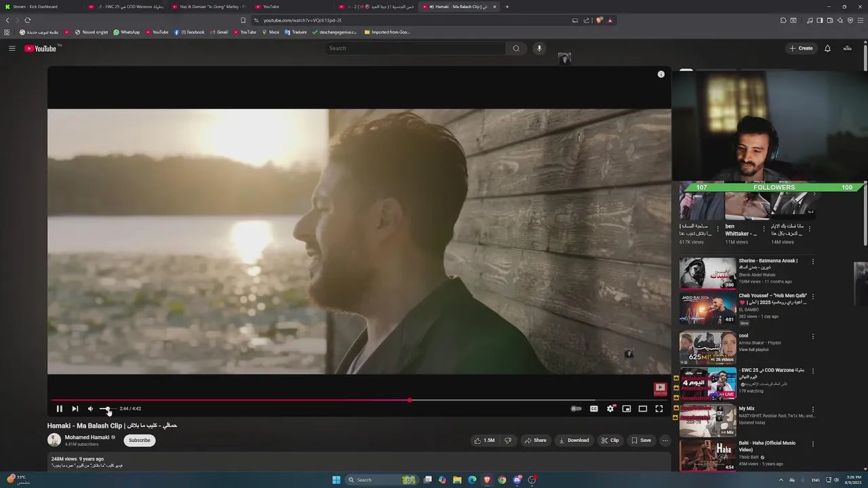Open more actions menu below the video

(665, 441)
